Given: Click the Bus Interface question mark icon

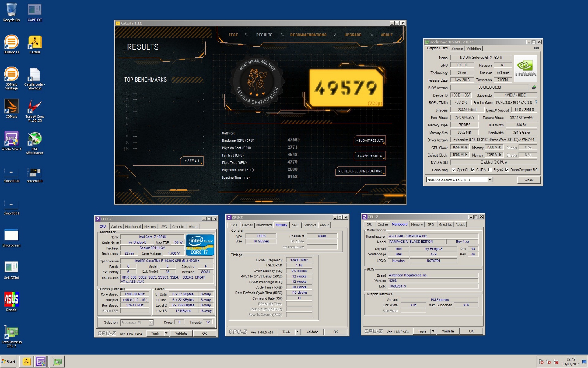Looking at the screenshot, I should (536, 102).
